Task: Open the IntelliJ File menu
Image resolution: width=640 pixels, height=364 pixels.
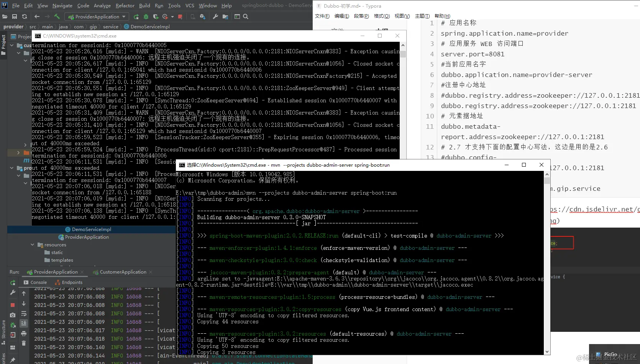Action: 16,6
